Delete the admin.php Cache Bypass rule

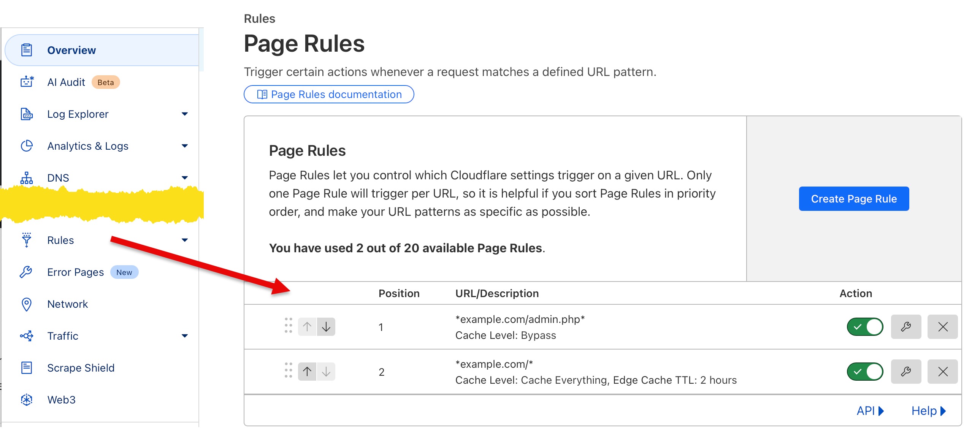[942, 327]
